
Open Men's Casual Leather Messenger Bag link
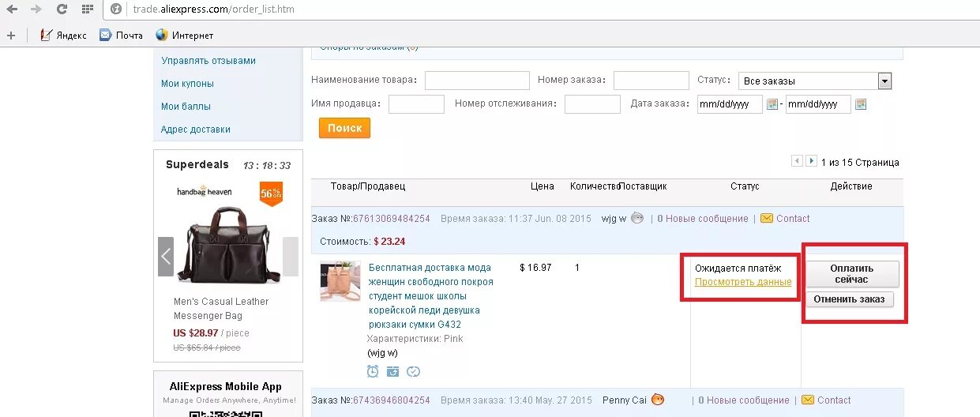pyautogui.click(x=221, y=309)
